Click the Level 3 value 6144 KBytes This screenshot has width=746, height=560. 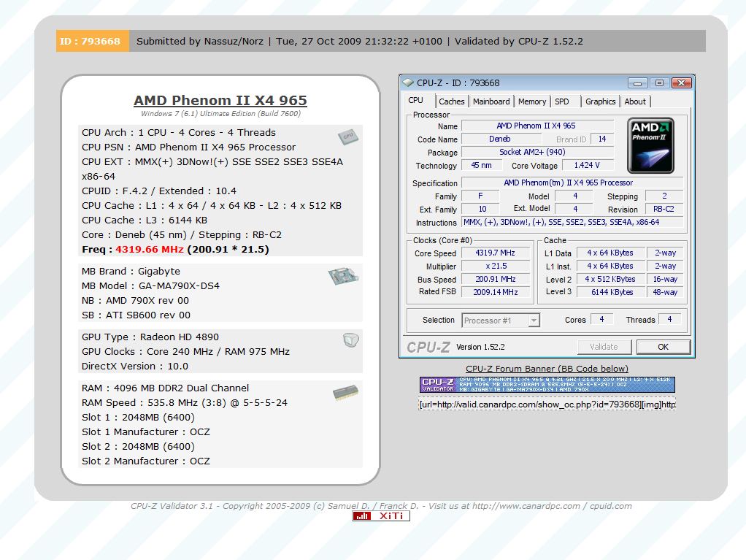[611, 292]
